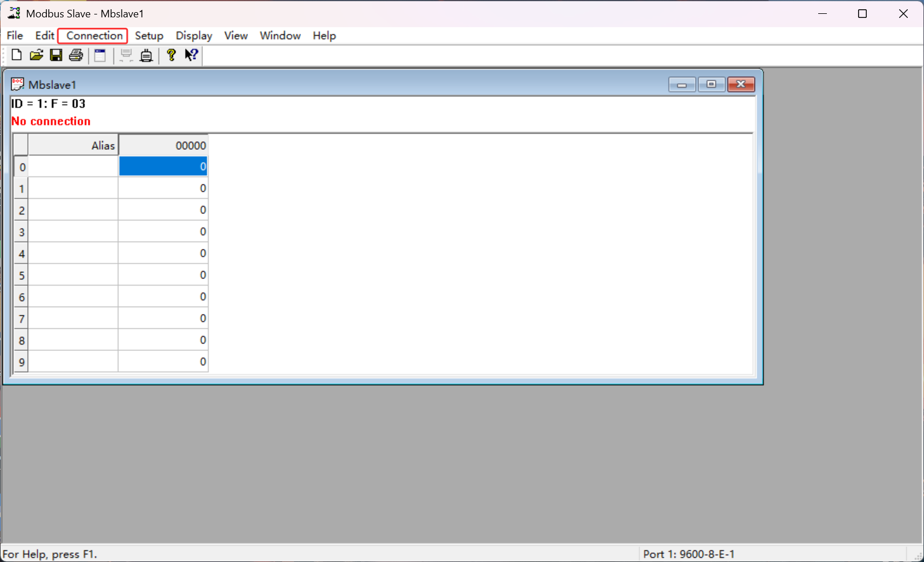Image resolution: width=924 pixels, height=562 pixels.
Task: Click the 00000 column header
Action: [x=163, y=145]
